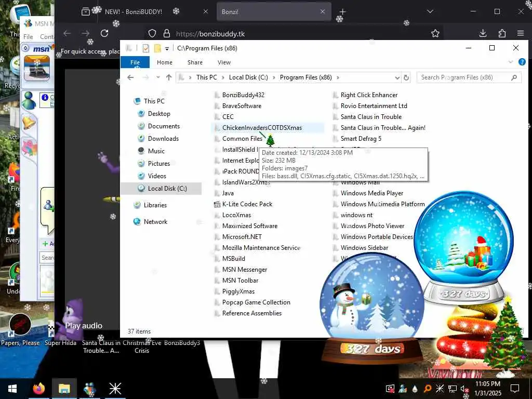Select the MSN Messenger folder
This screenshot has width=532, height=399.
[244, 270]
